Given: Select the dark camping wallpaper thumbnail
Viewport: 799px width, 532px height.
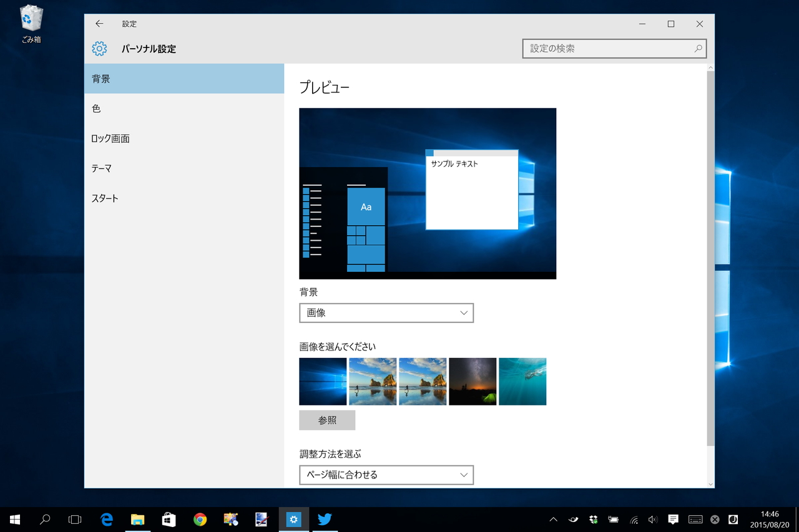Looking at the screenshot, I should click(473, 381).
